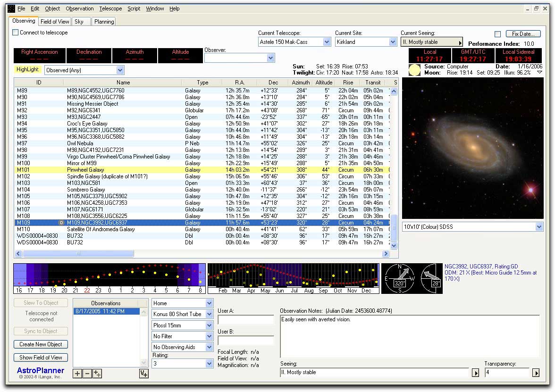Click the duplicate observation icon beside minus
The width and height of the screenshot is (555, 392).
(x=97, y=374)
